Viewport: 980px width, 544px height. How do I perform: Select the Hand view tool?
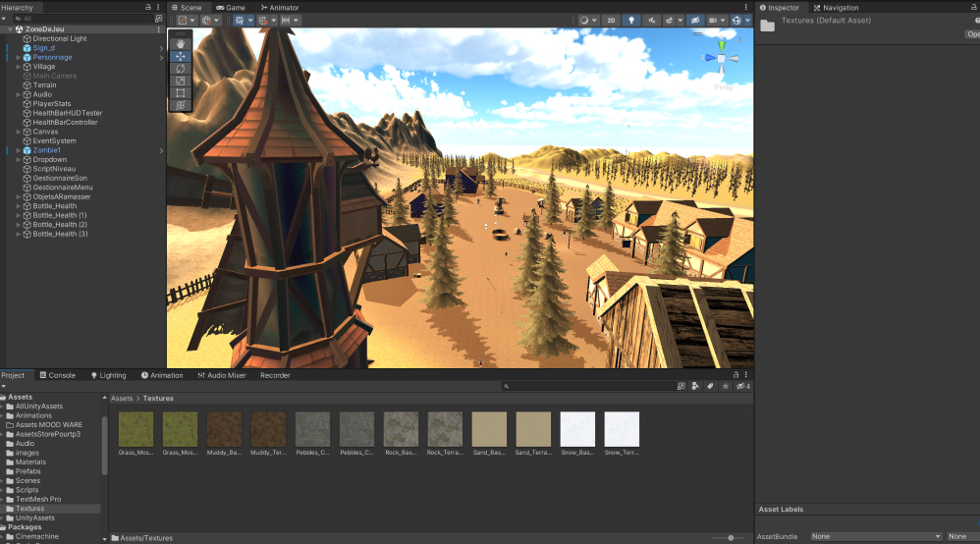pyautogui.click(x=181, y=44)
